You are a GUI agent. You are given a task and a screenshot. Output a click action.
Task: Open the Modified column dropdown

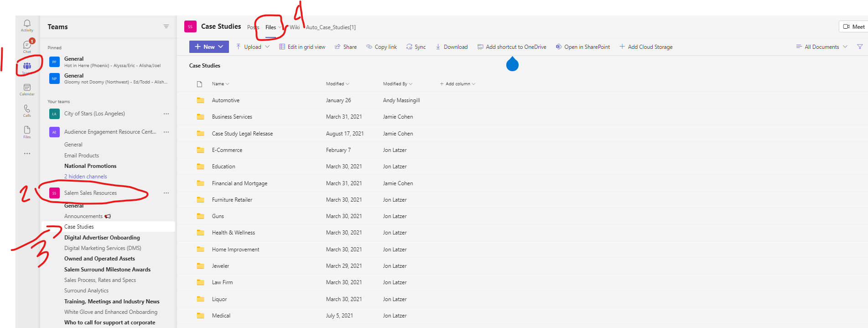pos(338,84)
